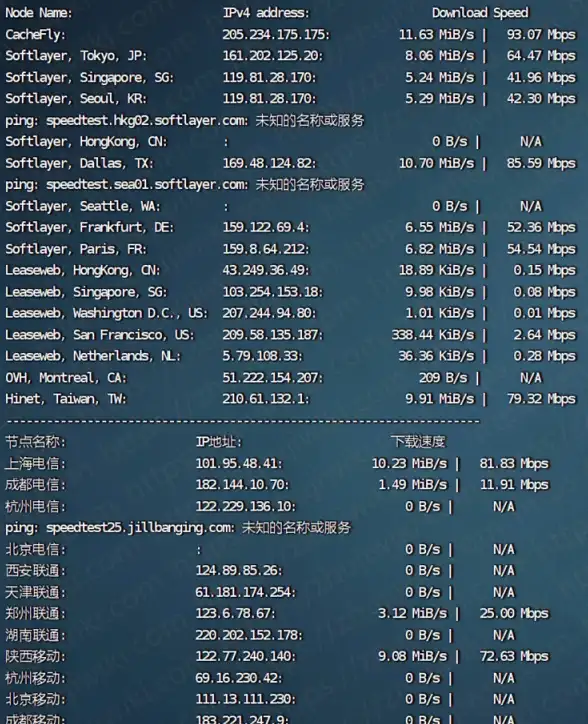
Task: Select the 64.47 Mbps speed value
Action: tap(541, 56)
